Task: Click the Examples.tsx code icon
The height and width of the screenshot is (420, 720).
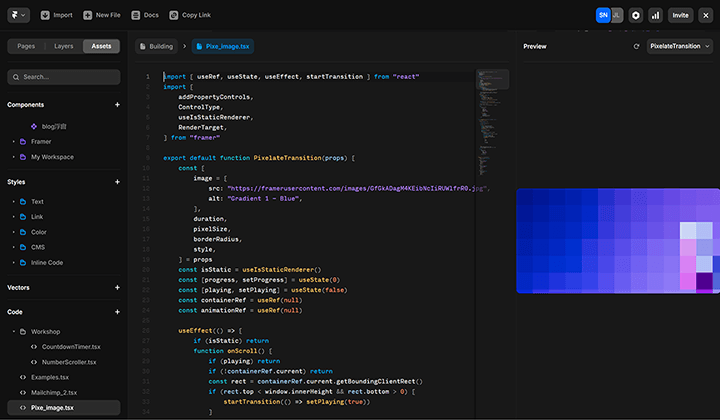Action: pyautogui.click(x=22, y=377)
